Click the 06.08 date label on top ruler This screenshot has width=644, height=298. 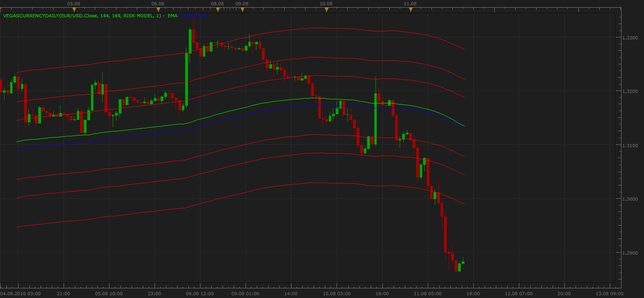click(x=158, y=4)
